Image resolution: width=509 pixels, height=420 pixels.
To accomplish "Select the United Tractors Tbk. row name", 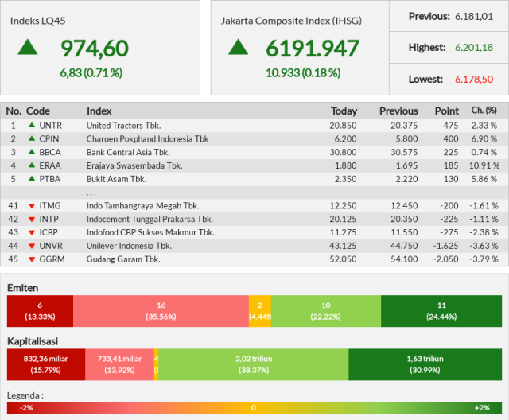I will (x=124, y=126).
